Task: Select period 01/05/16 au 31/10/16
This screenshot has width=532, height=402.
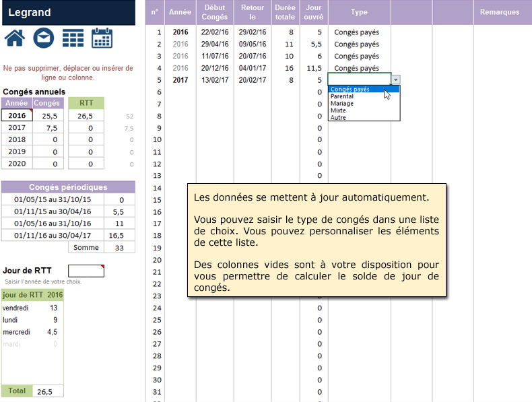Action: pyautogui.click(x=53, y=223)
